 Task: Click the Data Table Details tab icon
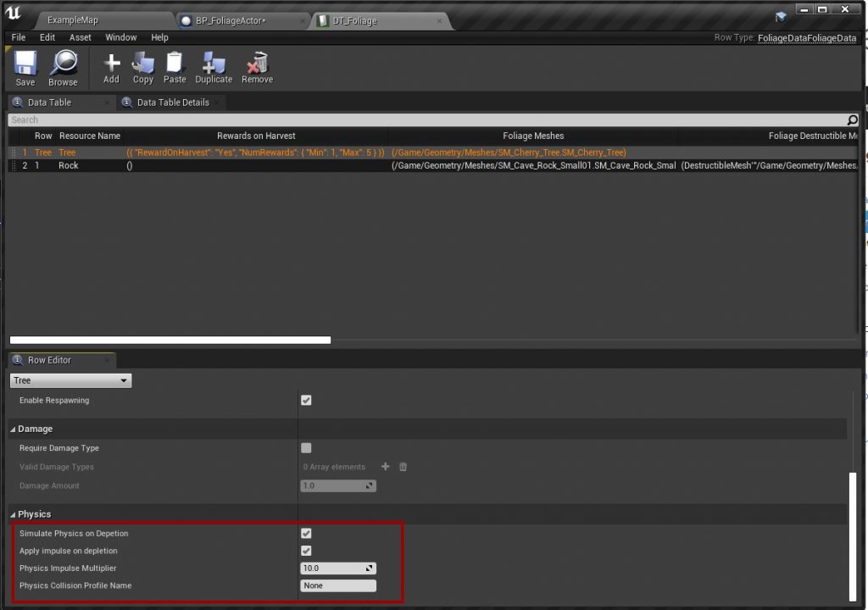click(127, 103)
